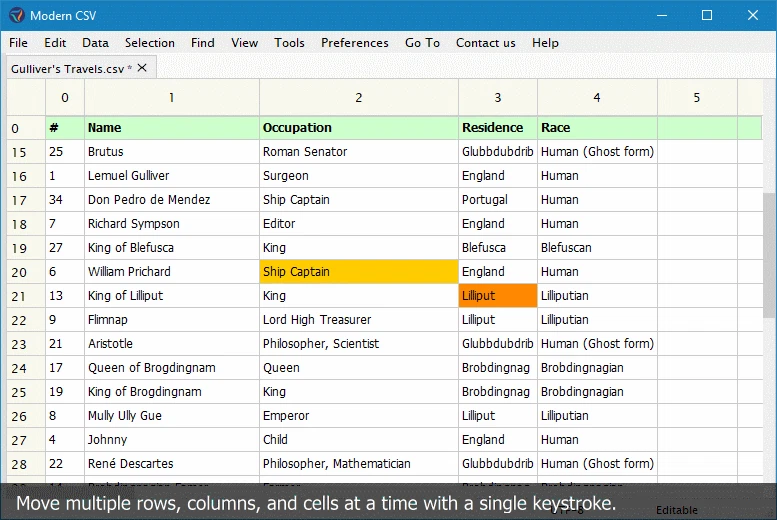Select column header 5

click(697, 98)
